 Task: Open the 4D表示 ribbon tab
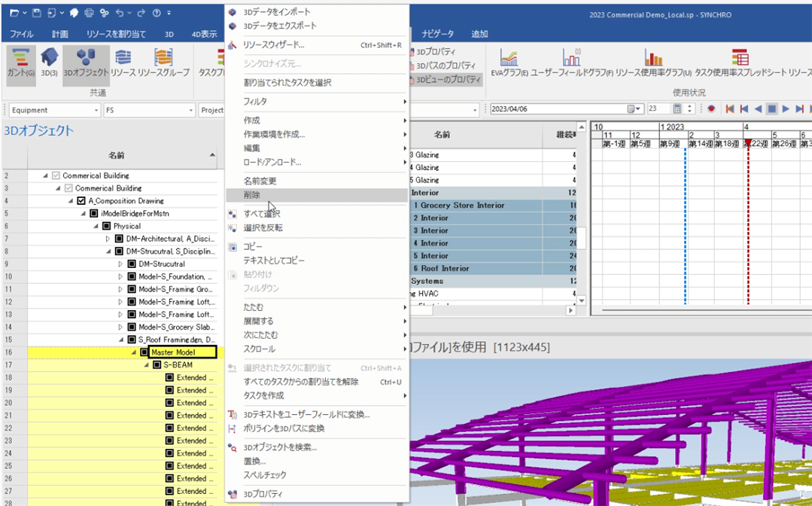[204, 34]
